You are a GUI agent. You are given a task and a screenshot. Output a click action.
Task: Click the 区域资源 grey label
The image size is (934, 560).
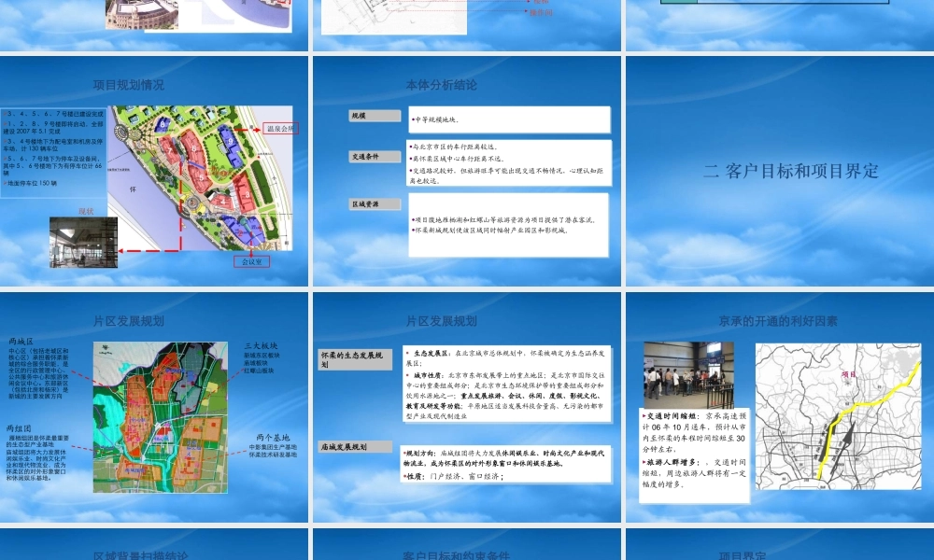375,204
